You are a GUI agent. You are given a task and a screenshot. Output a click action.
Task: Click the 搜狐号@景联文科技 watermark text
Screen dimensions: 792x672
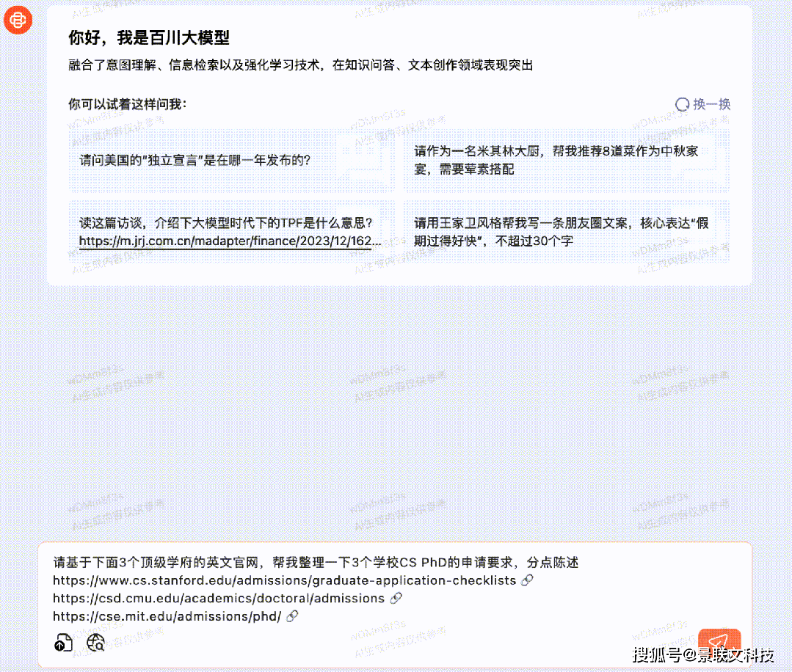[702, 654]
